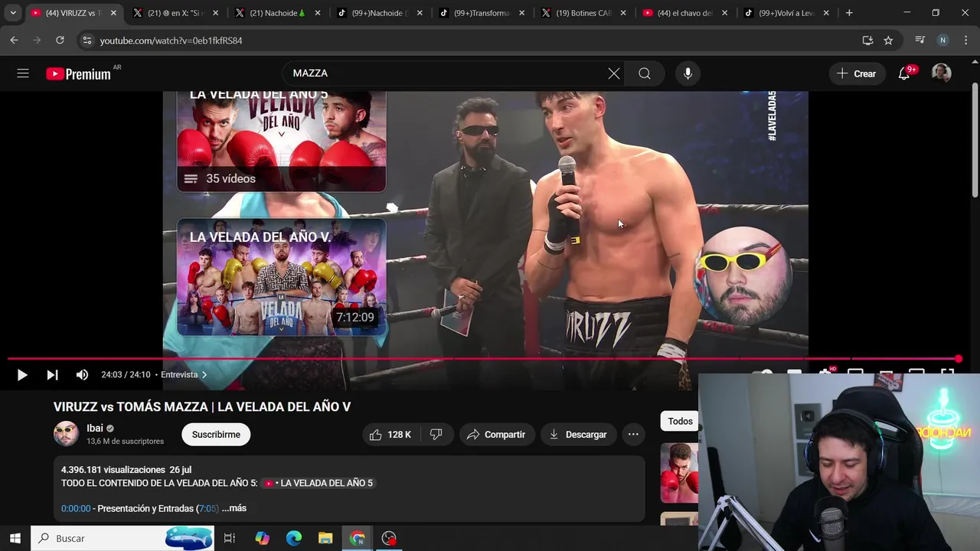Viewport: 980px width, 551px height.
Task: Open the Windows Start menu
Action: click(15, 538)
